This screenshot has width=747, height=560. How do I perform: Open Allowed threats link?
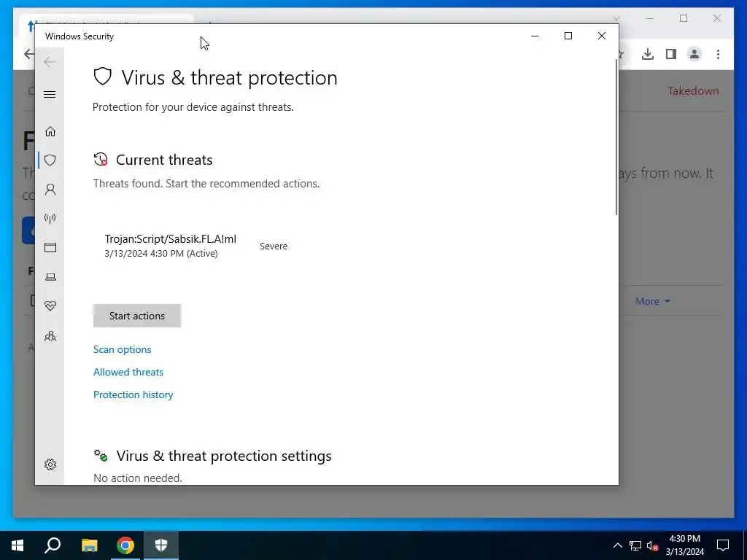[128, 372]
